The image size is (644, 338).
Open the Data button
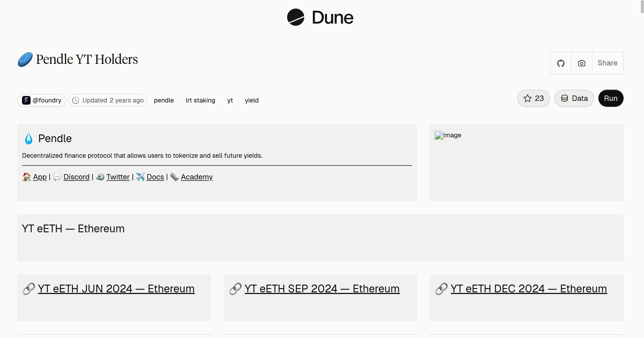click(574, 98)
